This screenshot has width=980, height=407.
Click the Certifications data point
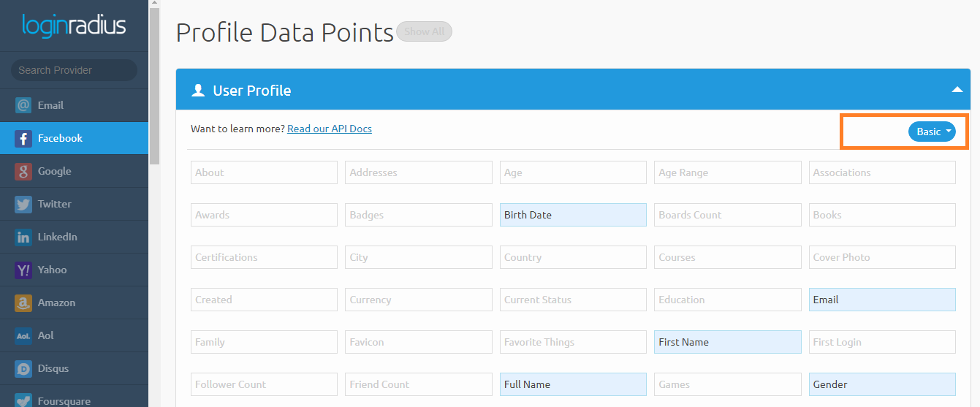[264, 257]
